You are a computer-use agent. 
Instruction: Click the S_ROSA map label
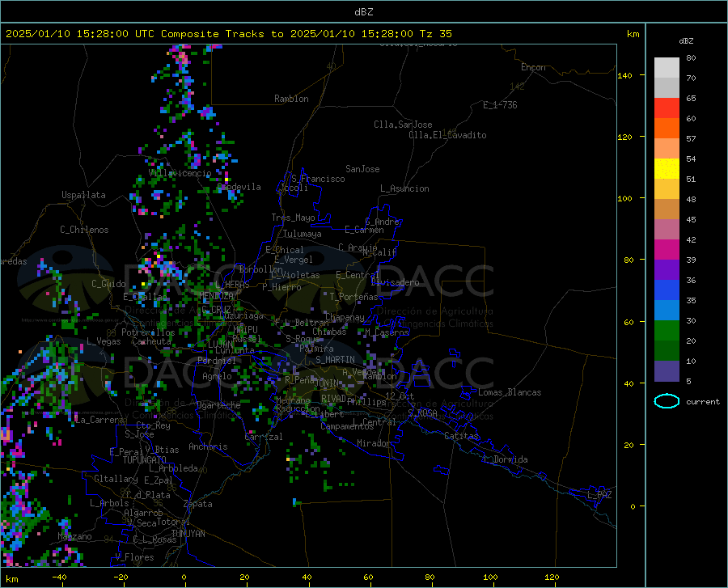pyautogui.click(x=422, y=412)
